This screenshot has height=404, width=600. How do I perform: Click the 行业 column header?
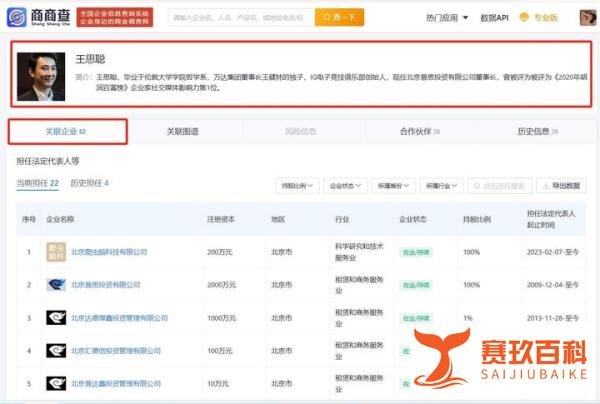coord(342,219)
